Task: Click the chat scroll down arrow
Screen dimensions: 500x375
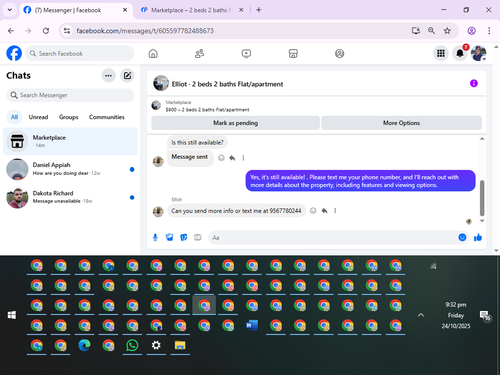Action: 482,221
